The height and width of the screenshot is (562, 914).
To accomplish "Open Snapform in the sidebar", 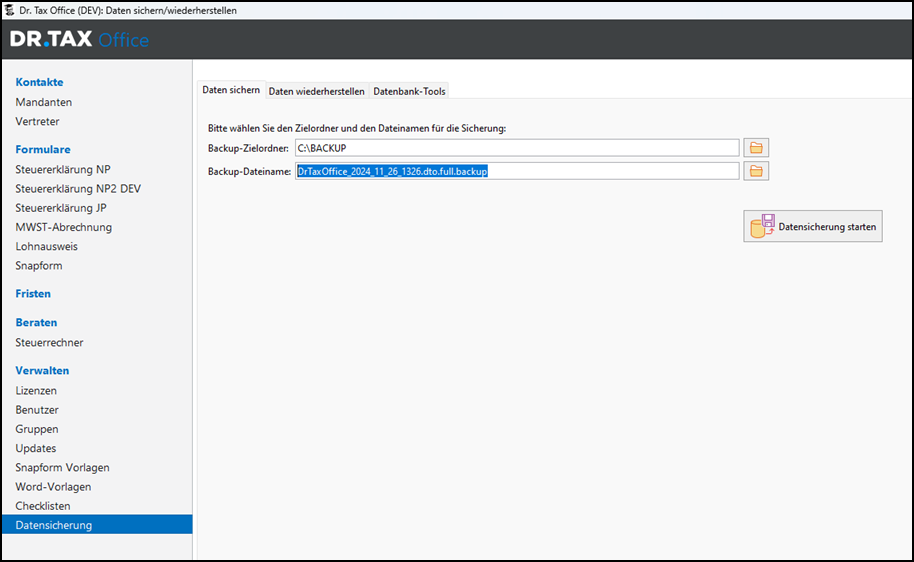I will pyautogui.click(x=38, y=265).
